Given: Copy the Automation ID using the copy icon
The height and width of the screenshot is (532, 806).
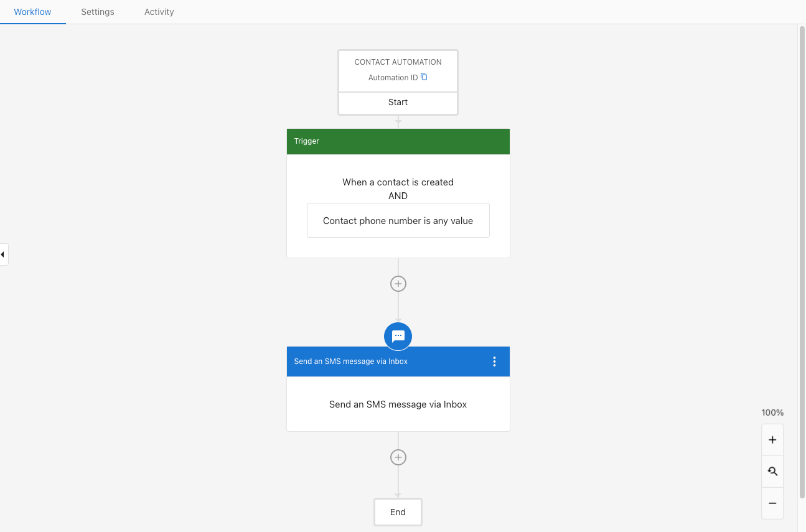Looking at the screenshot, I should tap(424, 77).
